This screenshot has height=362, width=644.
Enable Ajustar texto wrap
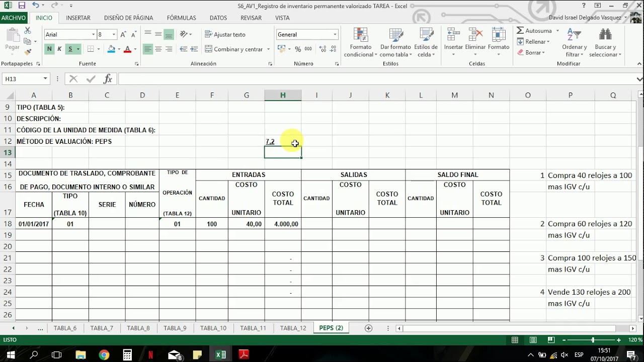click(225, 34)
